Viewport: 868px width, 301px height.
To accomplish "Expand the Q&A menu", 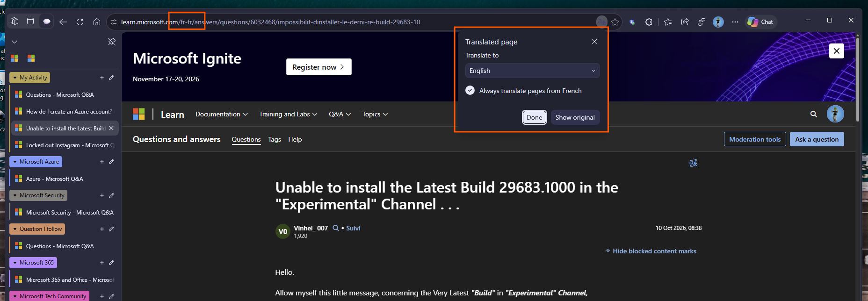I will coord(340,114).
